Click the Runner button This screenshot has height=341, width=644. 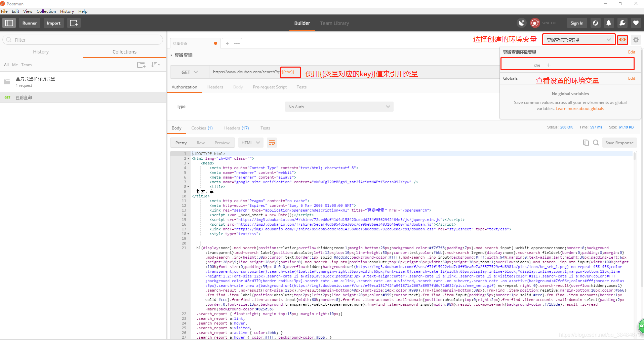point(30,23)
